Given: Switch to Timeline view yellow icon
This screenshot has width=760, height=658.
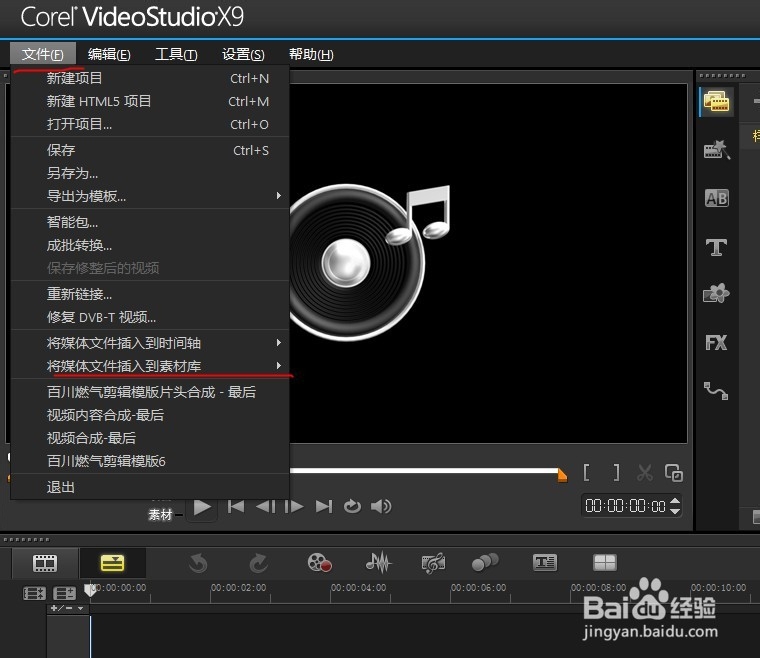Looking at the screenshot, I should [112, 563].
